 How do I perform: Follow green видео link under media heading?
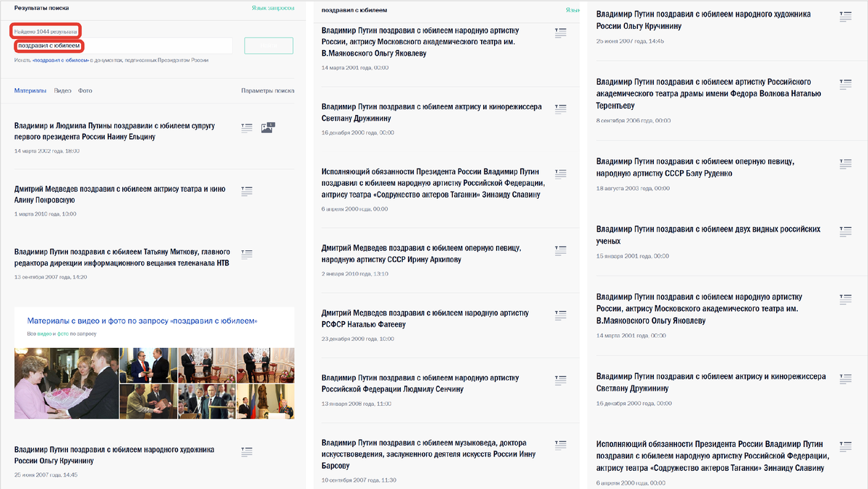[x=45, y=333]
